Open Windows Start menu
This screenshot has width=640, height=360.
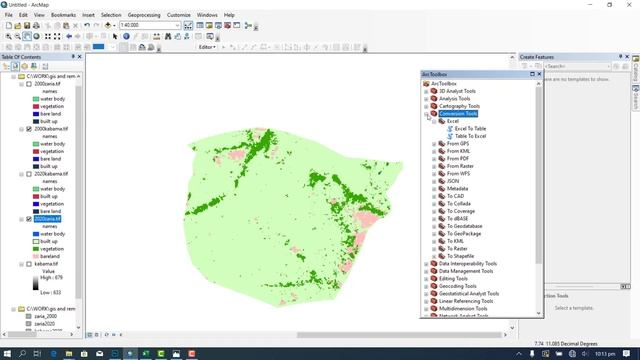(7, 354)
